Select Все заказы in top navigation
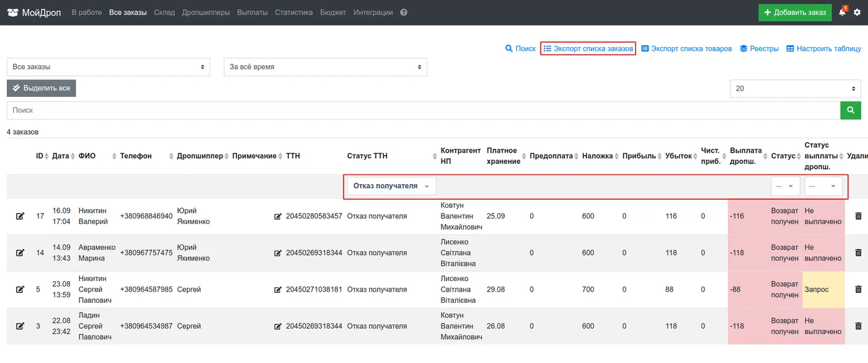The width and height of the screenshot is (868, 363). (x=128, y=12)
